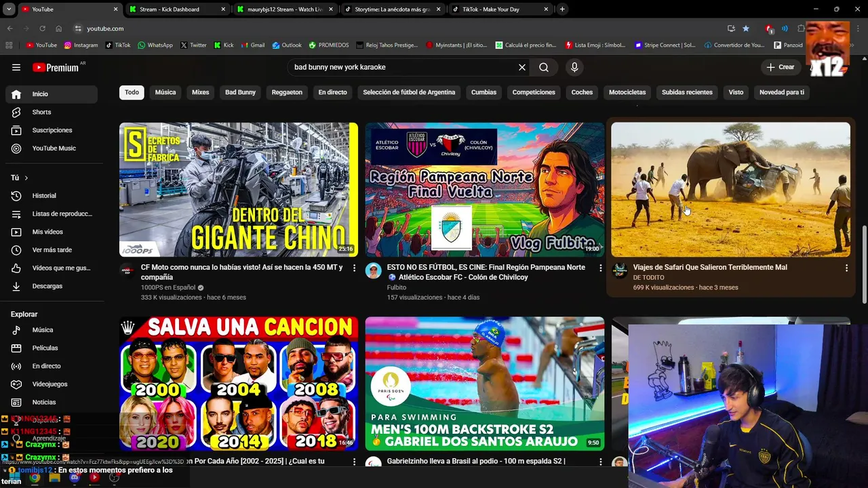
Task: Open the DE TODITO channel link
Action: coord(649,277)
